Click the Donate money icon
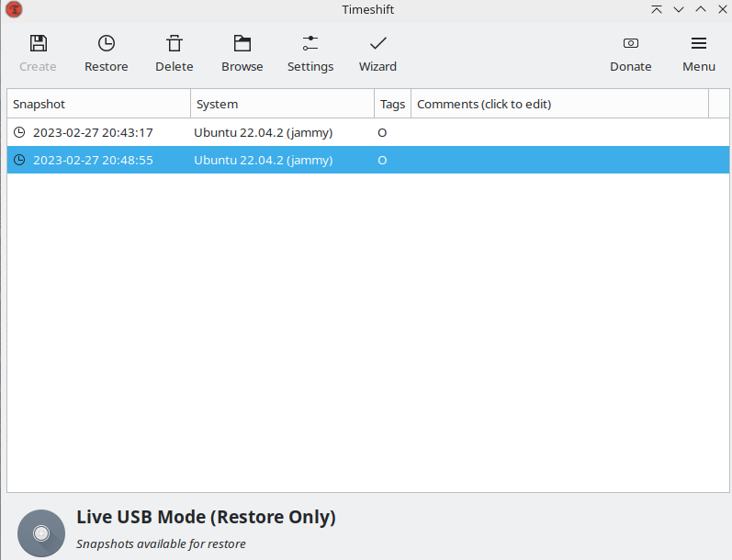This screenshot has height=560, width=732. click(631, 43)
